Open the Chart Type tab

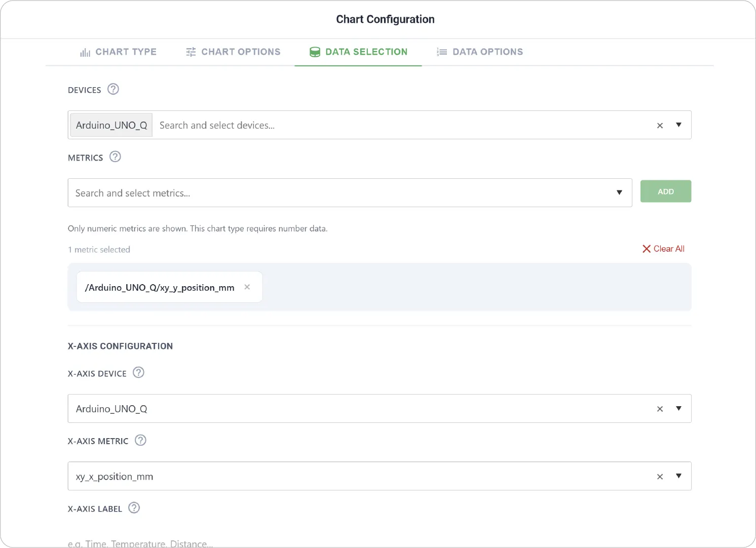(x=118, y=52)
